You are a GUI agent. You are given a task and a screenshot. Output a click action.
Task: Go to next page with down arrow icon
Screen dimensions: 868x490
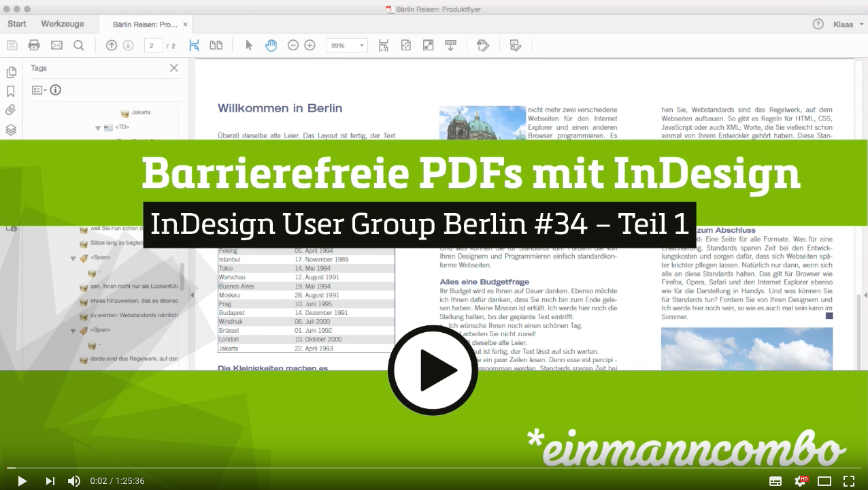(128, 46)
